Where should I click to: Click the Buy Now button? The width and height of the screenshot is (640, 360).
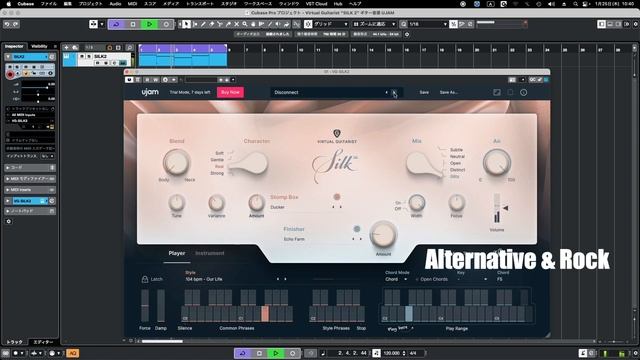(x=230, y=92)
